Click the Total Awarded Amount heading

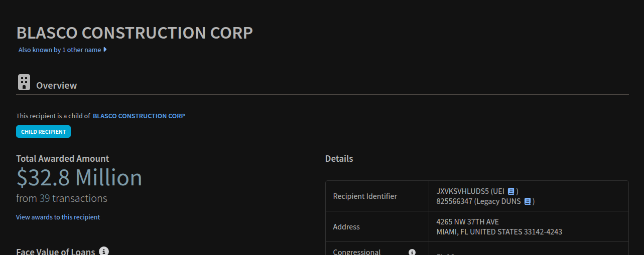click(x=63, y=159)
